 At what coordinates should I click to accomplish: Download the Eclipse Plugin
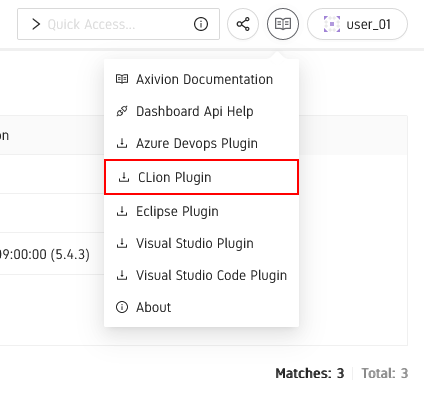click(x=201, y=211)
